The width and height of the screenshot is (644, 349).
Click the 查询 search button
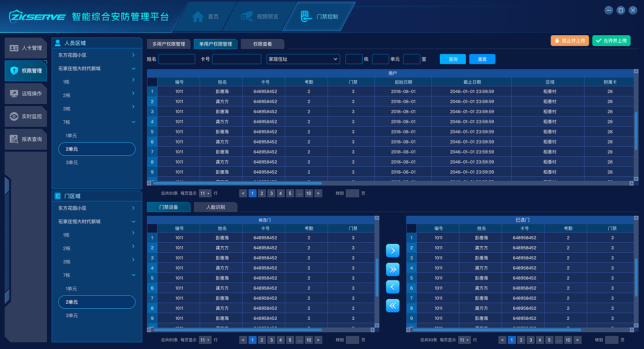click(x=452, y=59)
